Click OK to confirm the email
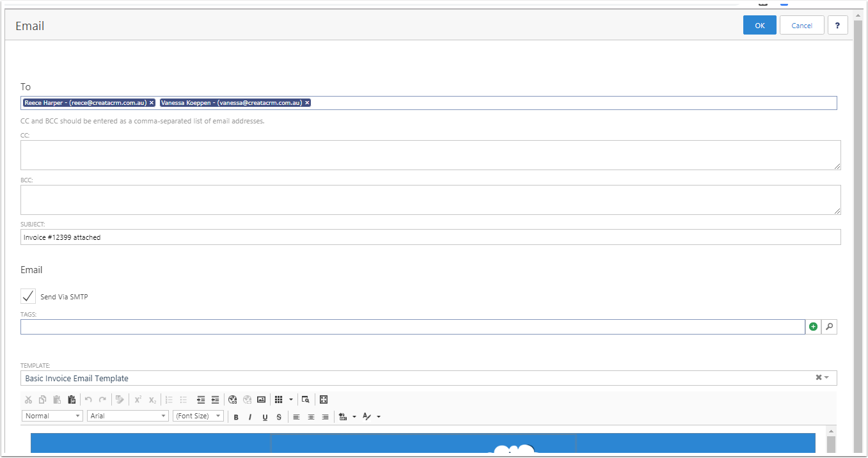The height and width of the screenshot is (458, 868). [x=760, y=26]
